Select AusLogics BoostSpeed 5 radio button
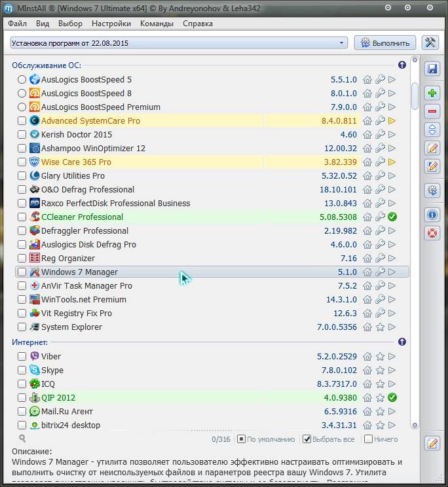The image size is (448, 487). [22, 79]
